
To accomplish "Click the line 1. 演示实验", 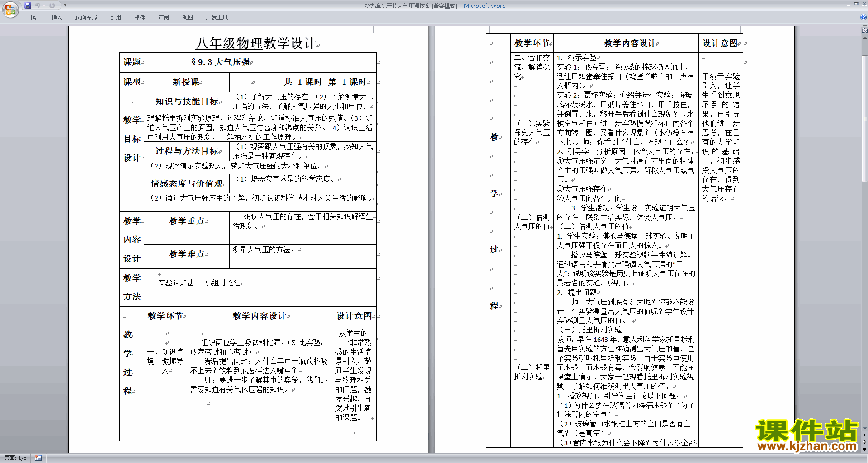I will [x=577, y=58].
